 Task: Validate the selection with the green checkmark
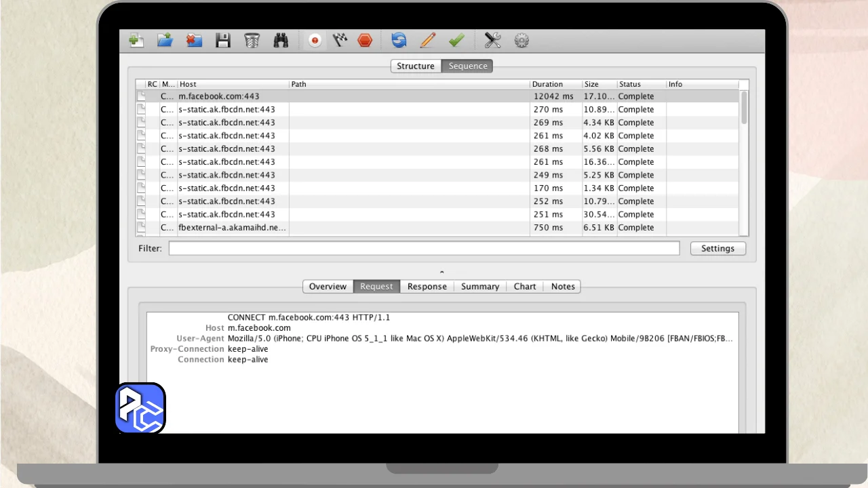tap(456, 41)
